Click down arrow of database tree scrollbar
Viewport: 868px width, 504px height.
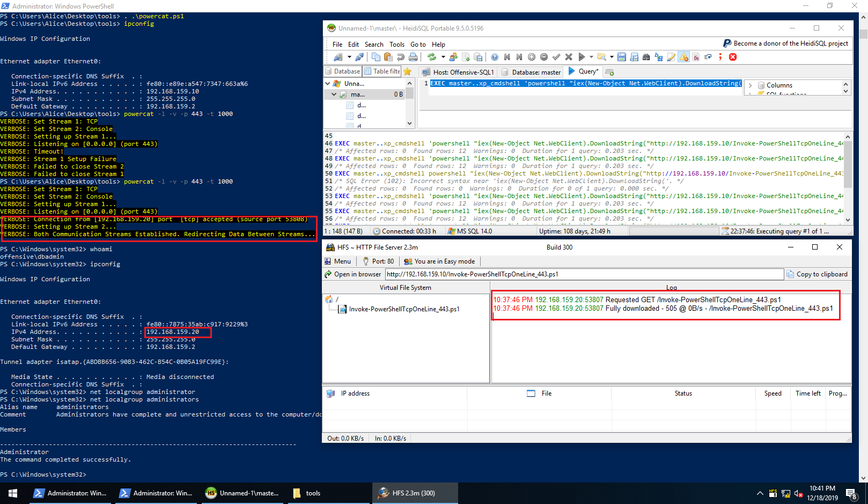coord(410,123)
